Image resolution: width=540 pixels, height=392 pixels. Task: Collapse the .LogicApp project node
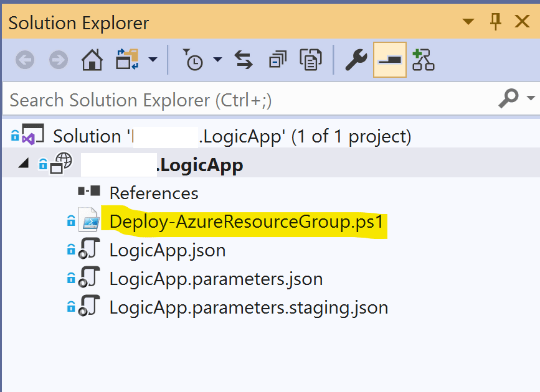[x=24, y=163]
